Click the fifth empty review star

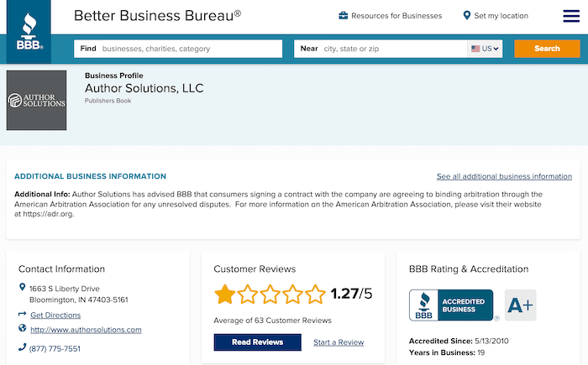point(315,295)
